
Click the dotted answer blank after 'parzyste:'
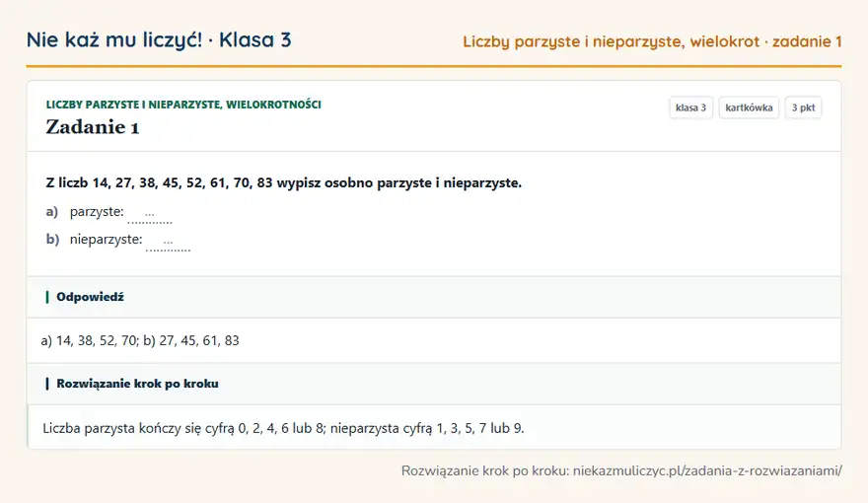tap(150, 214)
